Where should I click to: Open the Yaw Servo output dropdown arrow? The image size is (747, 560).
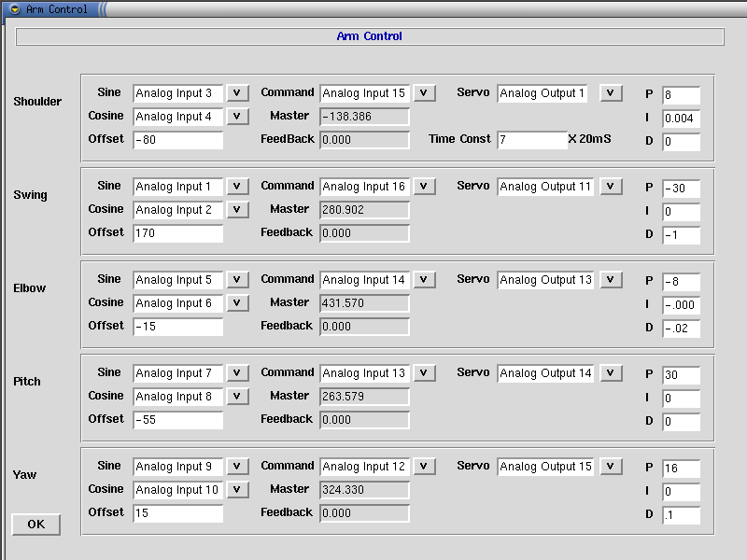click(x=611, y=466)
